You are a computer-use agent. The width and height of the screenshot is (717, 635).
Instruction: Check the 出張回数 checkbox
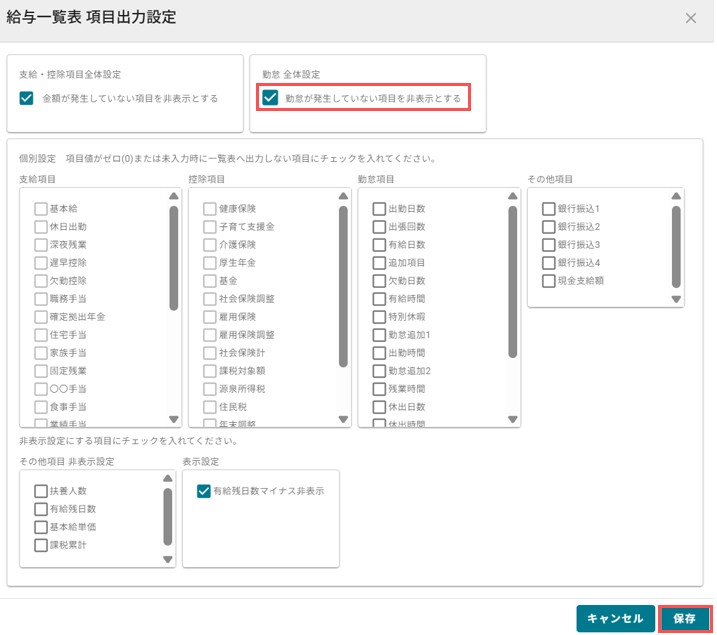tap(379, 227)
